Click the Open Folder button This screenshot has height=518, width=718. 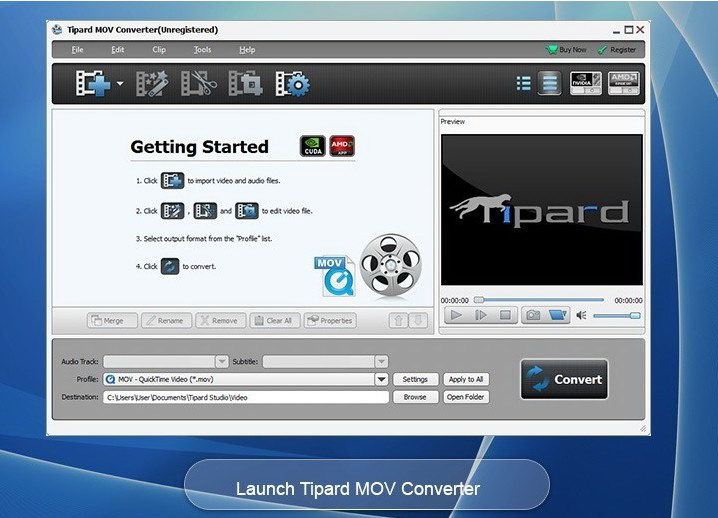pos(466,397)
